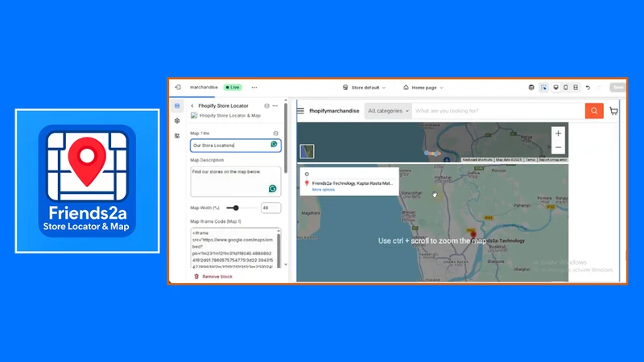The image size is (644, 362).
Task: Click the Map Width value field
Action: coord(270,208)
